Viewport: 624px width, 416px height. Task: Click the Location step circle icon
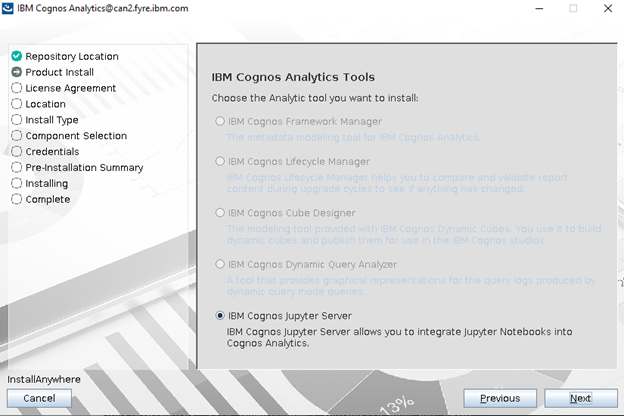(x=16, y=104)
